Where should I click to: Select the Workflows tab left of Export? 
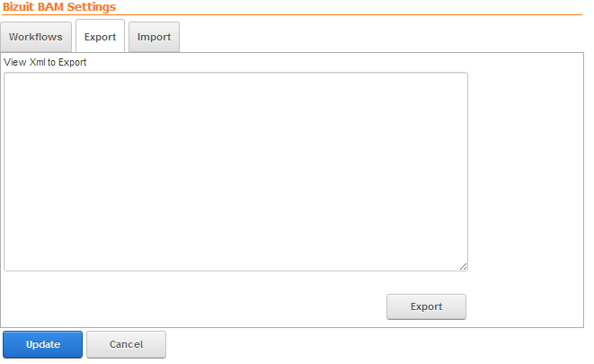coord(36,37)
